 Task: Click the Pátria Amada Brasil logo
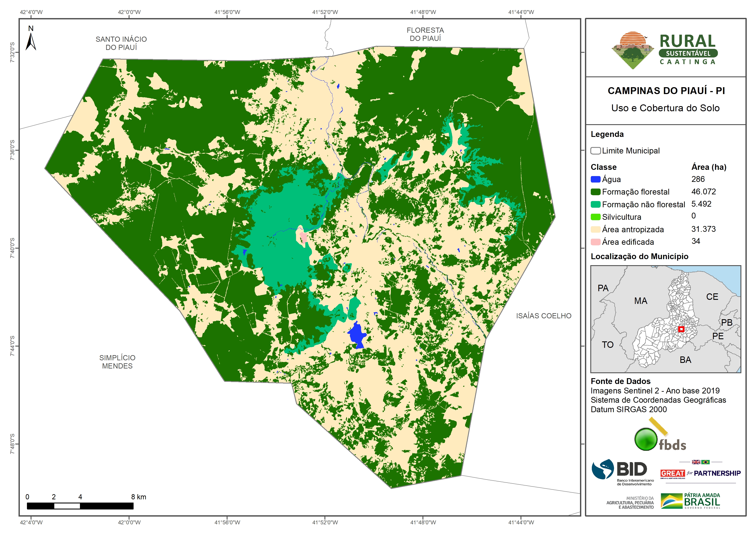pyautogui.click(x=691, y=501)
